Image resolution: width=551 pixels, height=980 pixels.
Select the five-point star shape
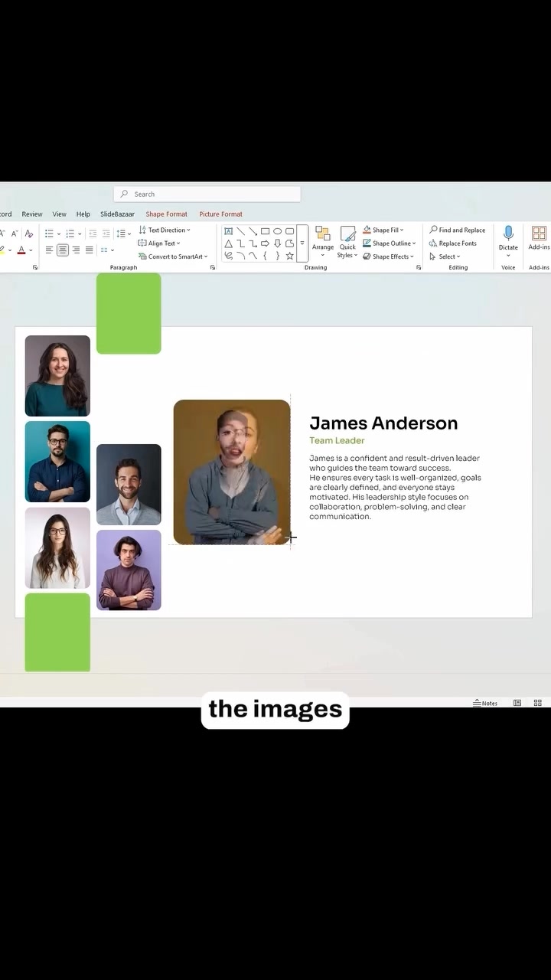click(x=289, y=256)
